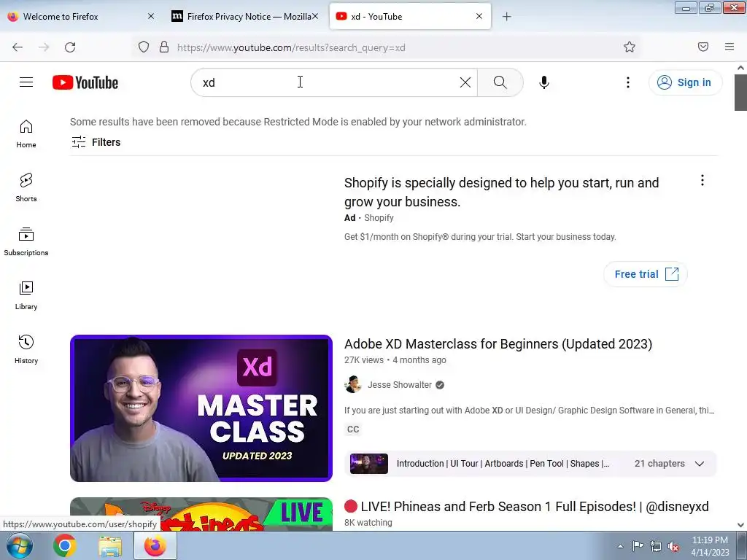
Task: Click the muted volume tray icon
Action: coord(673,547)
